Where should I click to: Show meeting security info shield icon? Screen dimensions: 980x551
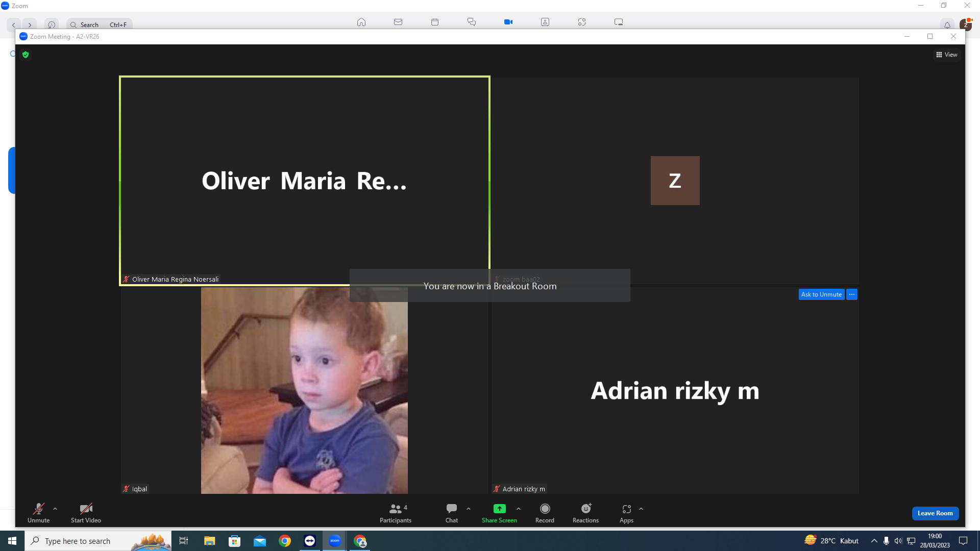point(26,55)
